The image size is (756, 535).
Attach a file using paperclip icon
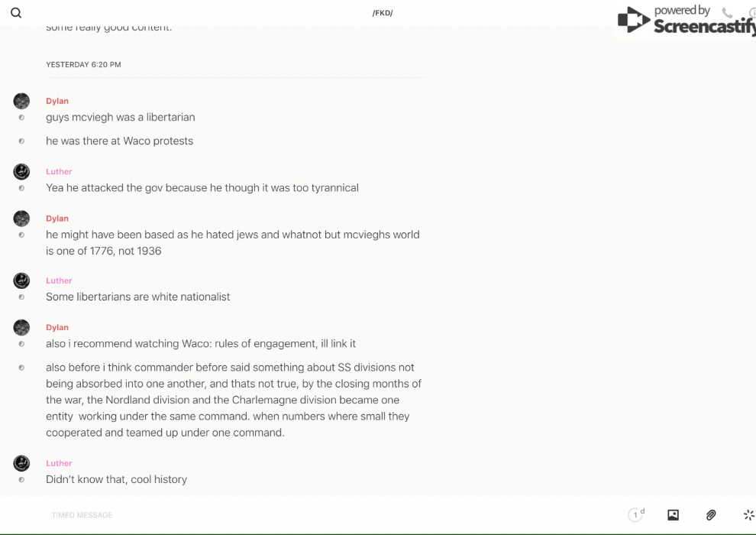coord(711,515)
